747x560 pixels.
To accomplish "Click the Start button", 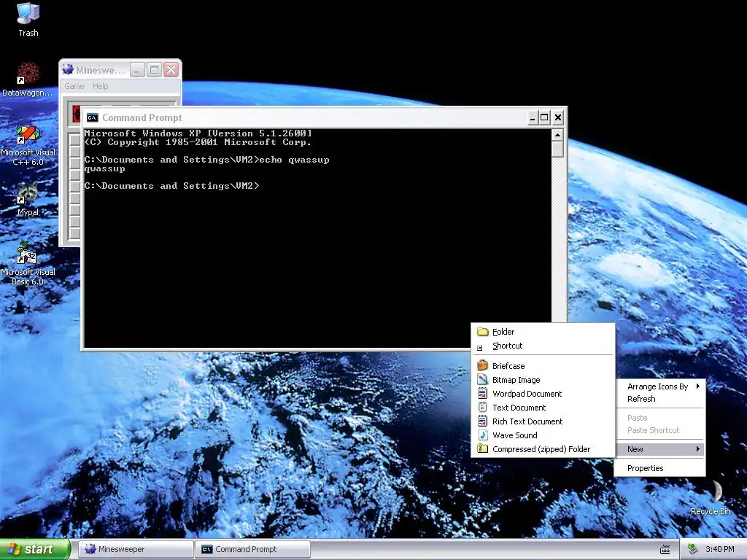I will [35, 549].
